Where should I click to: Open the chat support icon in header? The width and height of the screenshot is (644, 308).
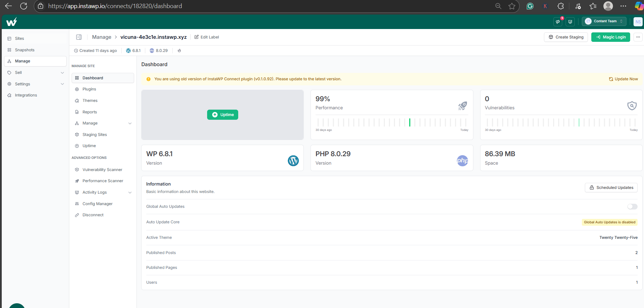point(570,22)
